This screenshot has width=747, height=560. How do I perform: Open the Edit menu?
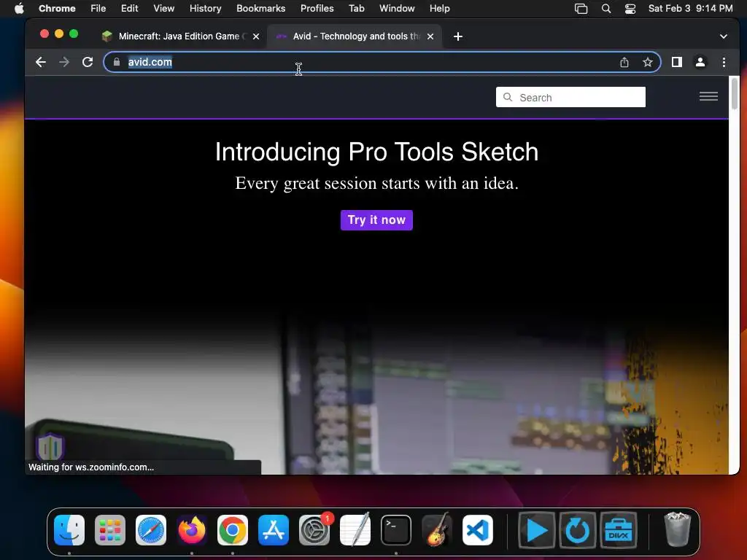129,9
